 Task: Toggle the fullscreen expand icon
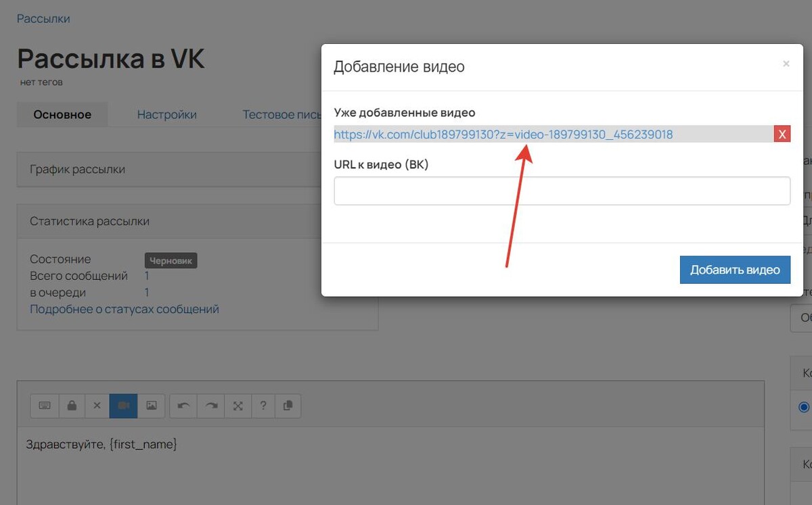point(238,406)
